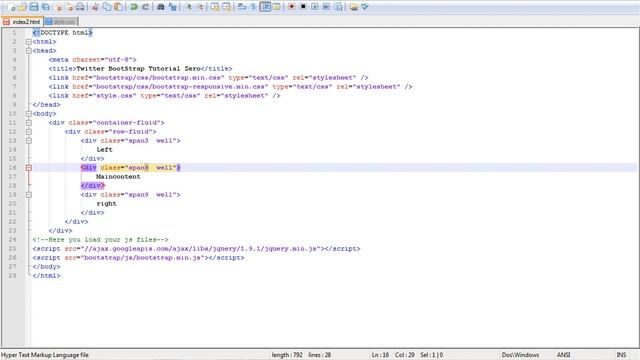Zoom in using the toolbar zoom-in icon
The height and width of the screenshot is (360, 640).
(188, 7)
